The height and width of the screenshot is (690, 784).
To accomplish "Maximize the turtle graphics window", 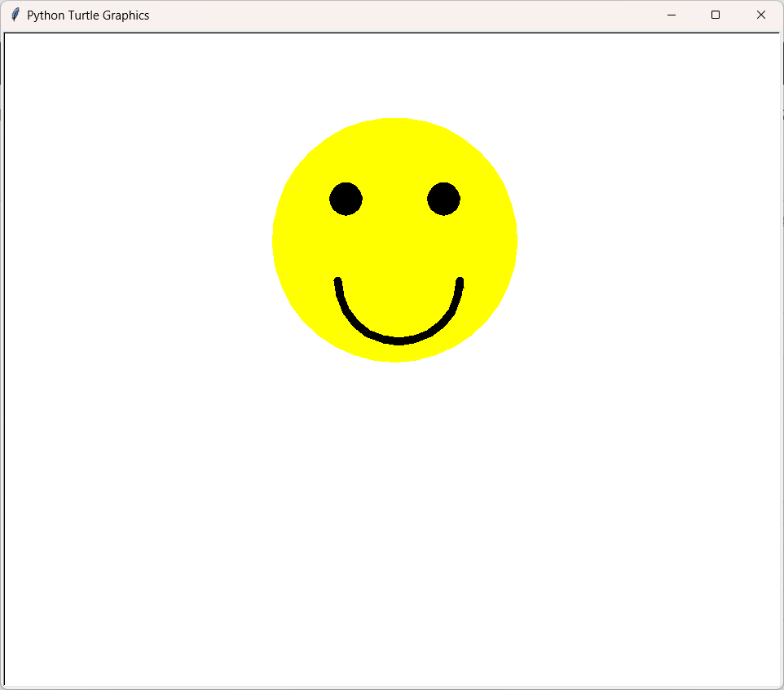I will [x=716, y=15].
